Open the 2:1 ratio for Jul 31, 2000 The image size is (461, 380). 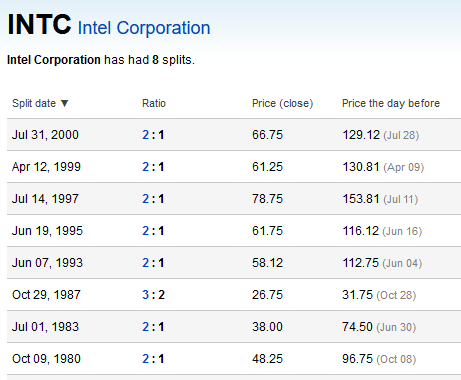[153, 135]
